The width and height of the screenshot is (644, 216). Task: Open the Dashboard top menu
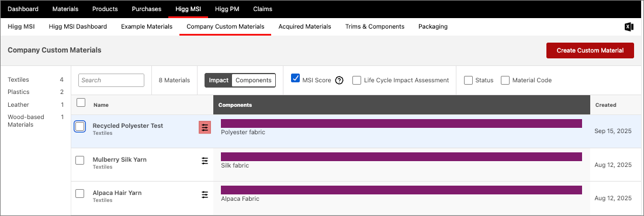coord(23,9)
